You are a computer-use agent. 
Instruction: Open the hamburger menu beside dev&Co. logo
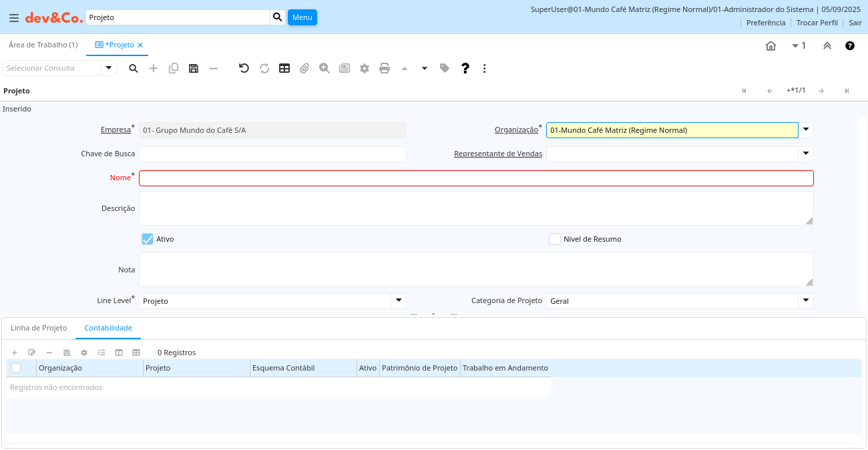click(x=13, y=18)
